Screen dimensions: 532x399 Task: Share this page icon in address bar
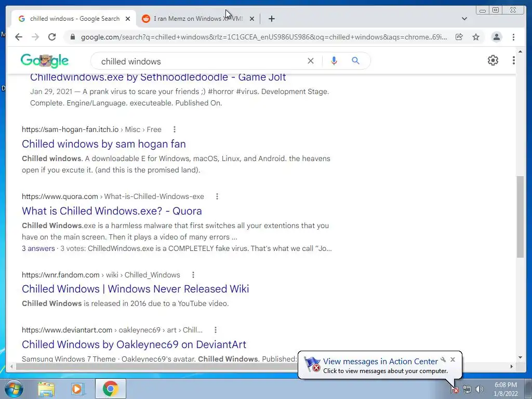tap(459, 37)
